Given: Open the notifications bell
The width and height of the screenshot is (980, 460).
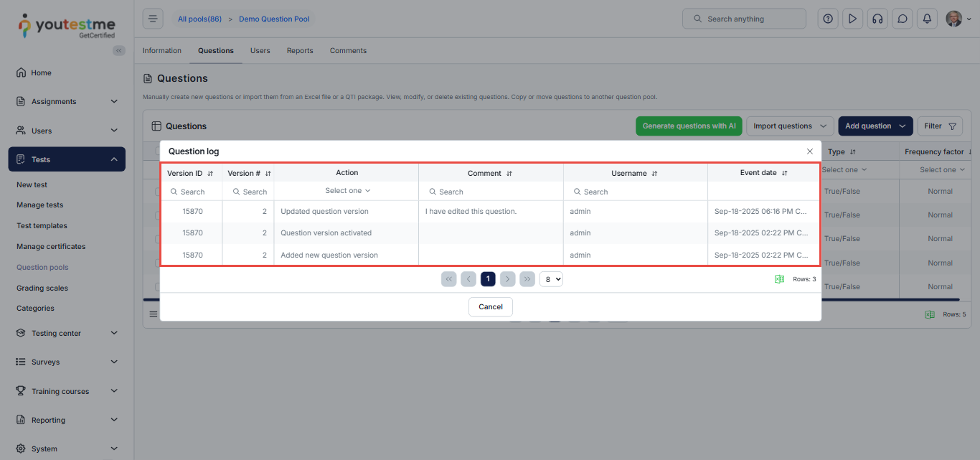Looking at the screenshot, I should point(927,19).
